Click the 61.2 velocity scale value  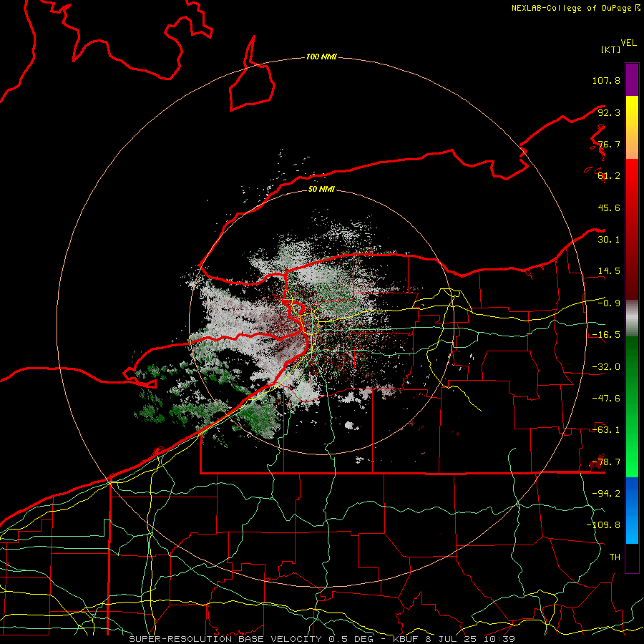click(x=609, y=176)
